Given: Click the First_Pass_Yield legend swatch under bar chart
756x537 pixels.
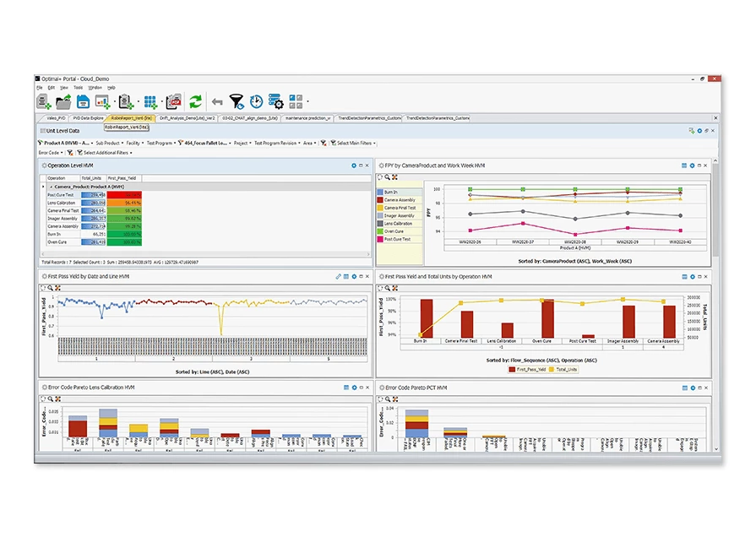Looking at the screenshot, I should 512,370.
